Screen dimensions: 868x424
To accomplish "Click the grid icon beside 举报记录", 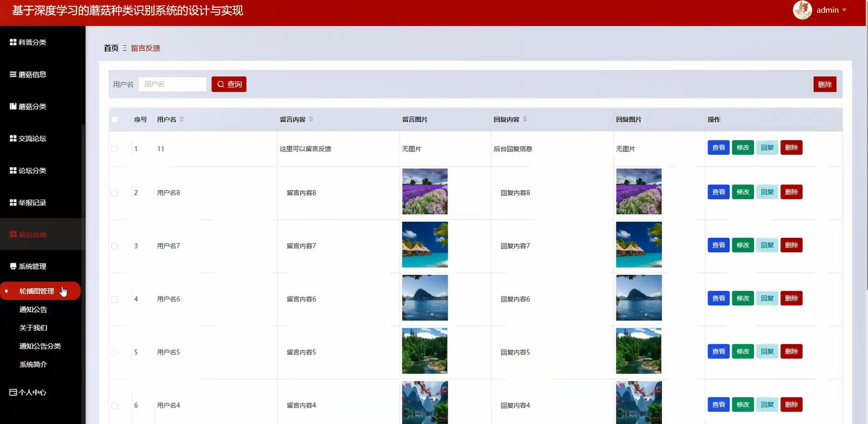I will click(13, 202).
